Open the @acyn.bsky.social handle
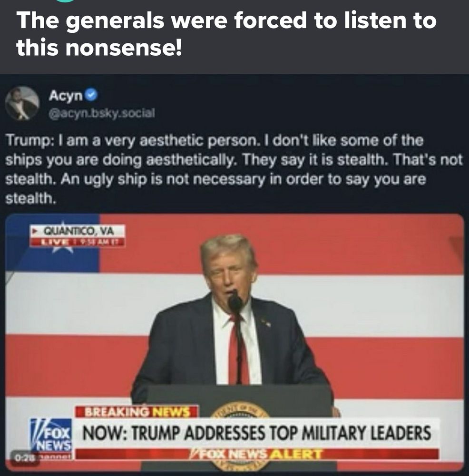Viewport: 469px width, 476px height. click(102, 113)
